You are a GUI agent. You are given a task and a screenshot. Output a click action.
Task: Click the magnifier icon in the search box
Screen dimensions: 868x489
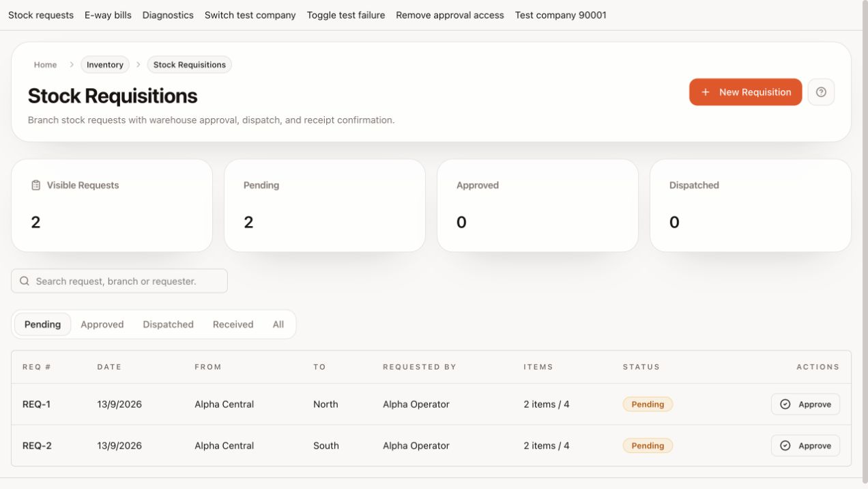click(25, 281)
